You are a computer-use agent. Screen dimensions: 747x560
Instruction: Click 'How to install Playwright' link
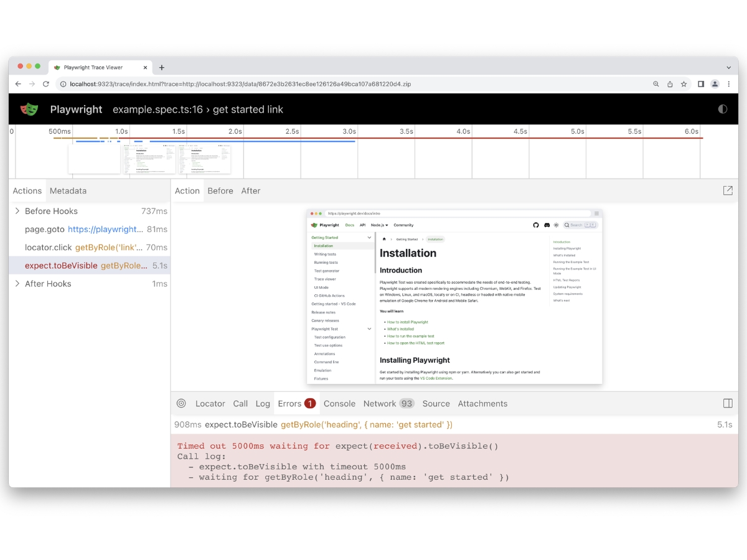tap(408, 322)
